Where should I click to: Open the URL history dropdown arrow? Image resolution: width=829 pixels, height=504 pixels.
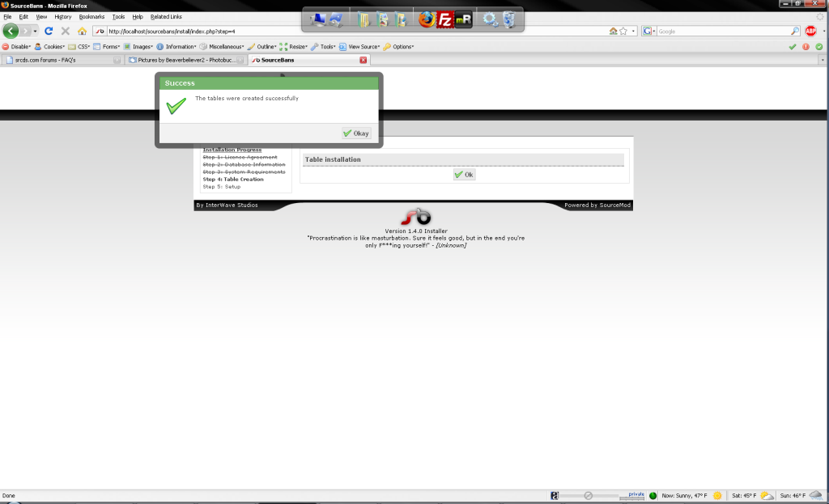coord(633,32)
